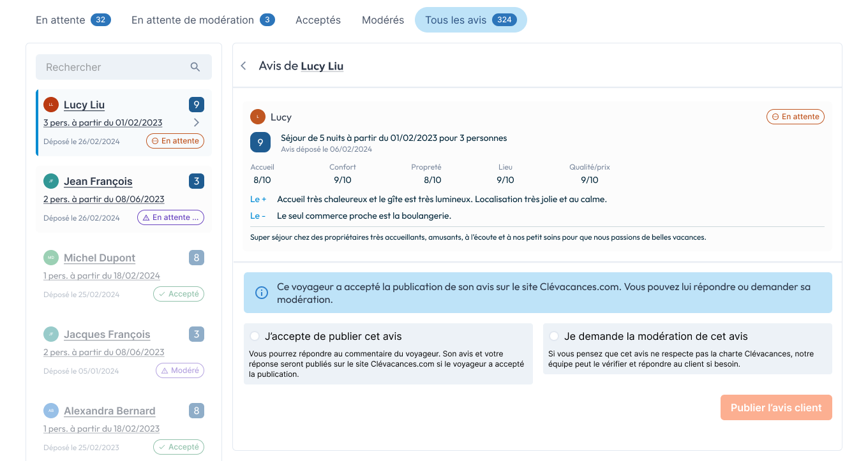This screenshot has width=868, height=461.
Task: Click '3 pers. à partir du 01/02/2023'
Action: coord(103,122)
